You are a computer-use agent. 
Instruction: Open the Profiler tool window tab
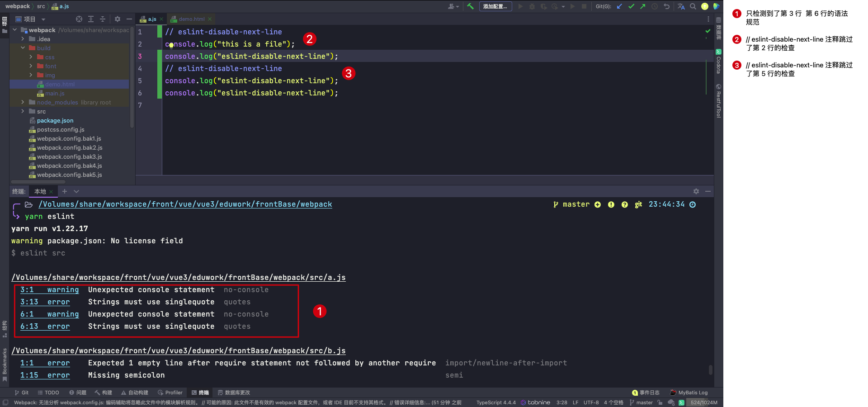click(x=170, y=393)
